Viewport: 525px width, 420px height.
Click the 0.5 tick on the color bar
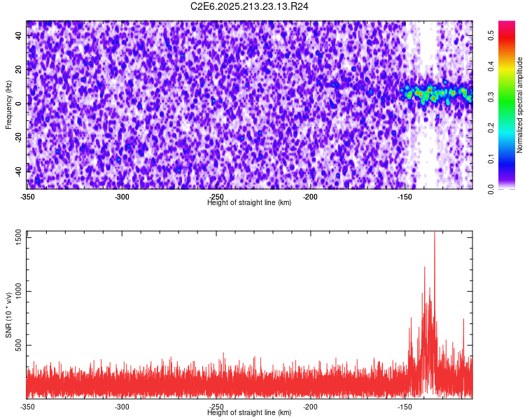[x=491, y=35]
